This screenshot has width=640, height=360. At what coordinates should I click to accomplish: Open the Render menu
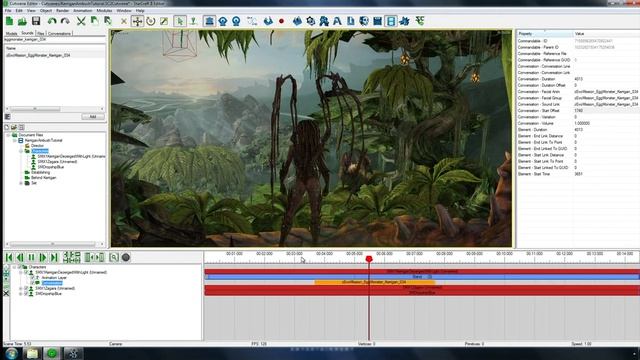pos(62,11)
